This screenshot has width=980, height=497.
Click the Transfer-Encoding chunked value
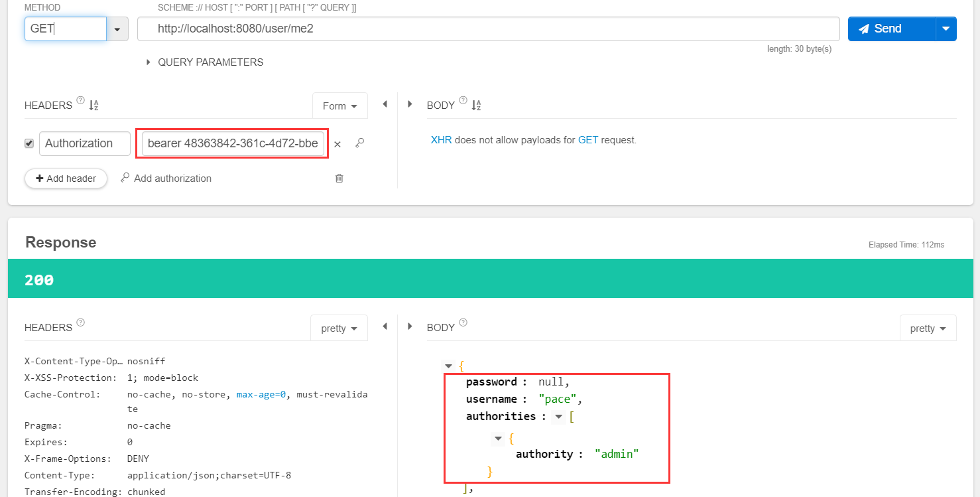pos(146,492)
